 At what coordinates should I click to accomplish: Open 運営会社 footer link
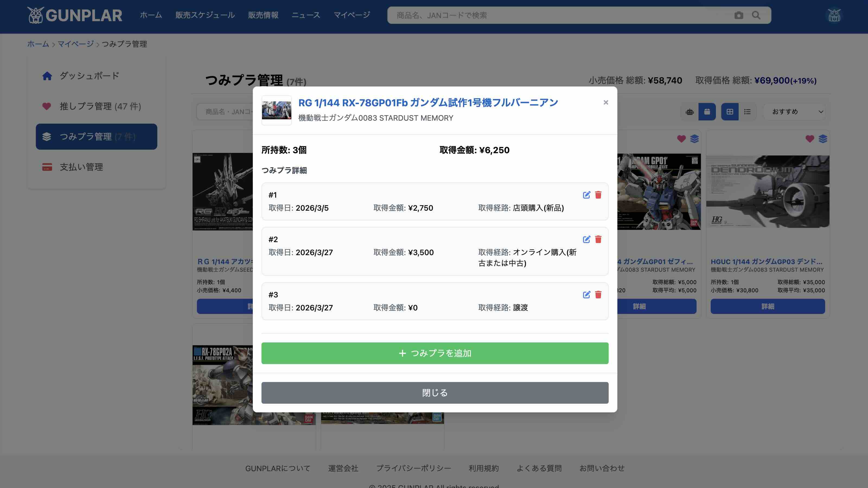pos(343,468)
